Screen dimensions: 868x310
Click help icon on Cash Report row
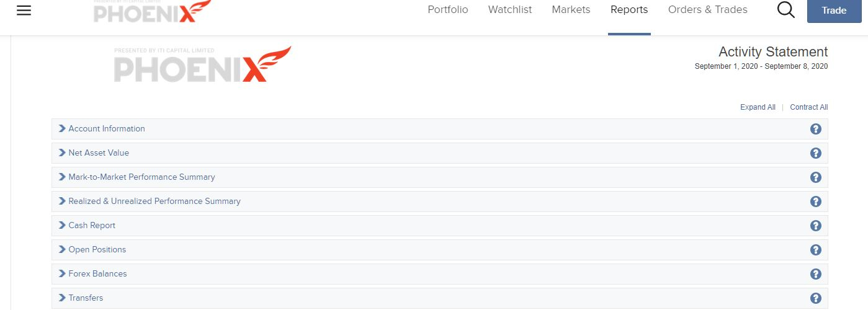point(816,226)
